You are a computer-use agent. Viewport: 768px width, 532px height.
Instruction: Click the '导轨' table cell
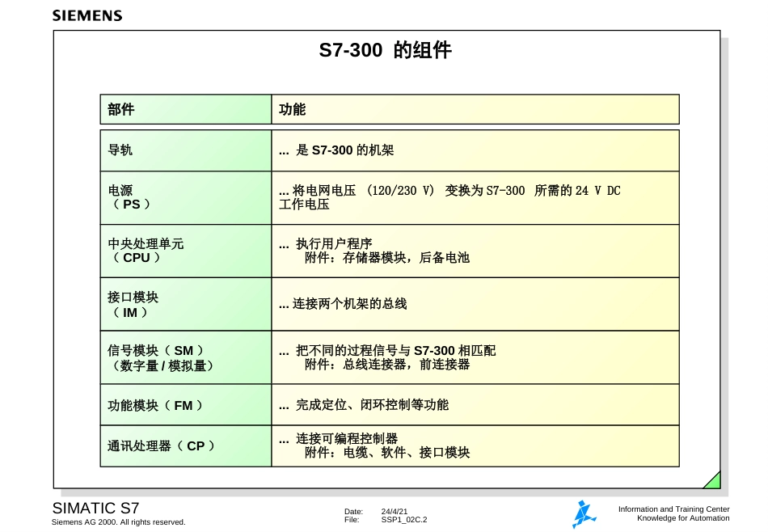tap(186, 150)
